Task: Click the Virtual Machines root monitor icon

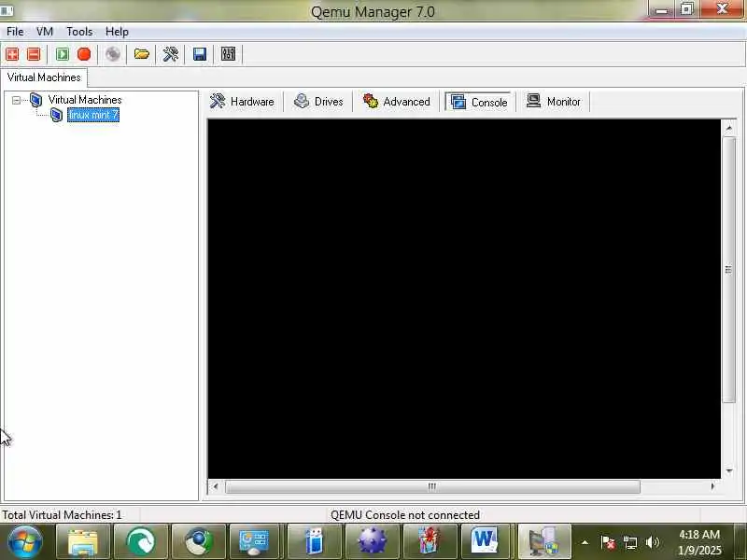Action: click(35, 100)
